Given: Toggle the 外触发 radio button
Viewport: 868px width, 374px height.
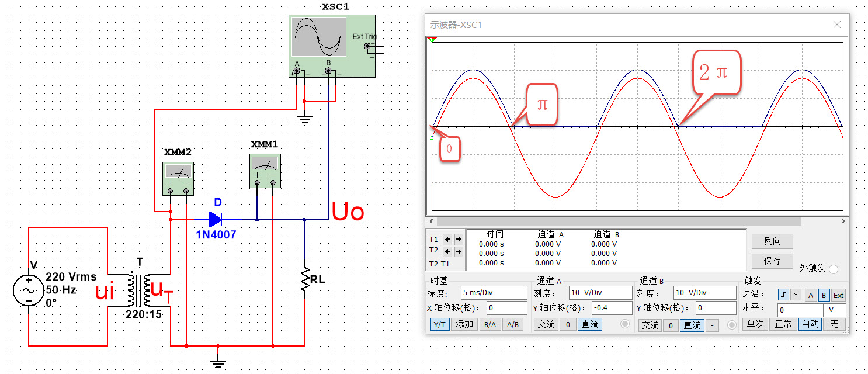Looking at the screenshot, I should (x=834, y=269).
